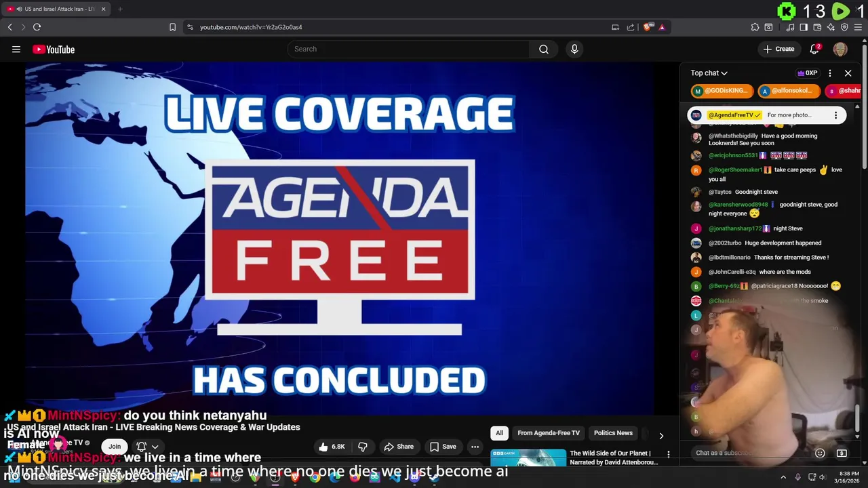This screenshot has width=868, height=488.
Task: Open the Brave VPN shield icon
Action: click(844, 27)
